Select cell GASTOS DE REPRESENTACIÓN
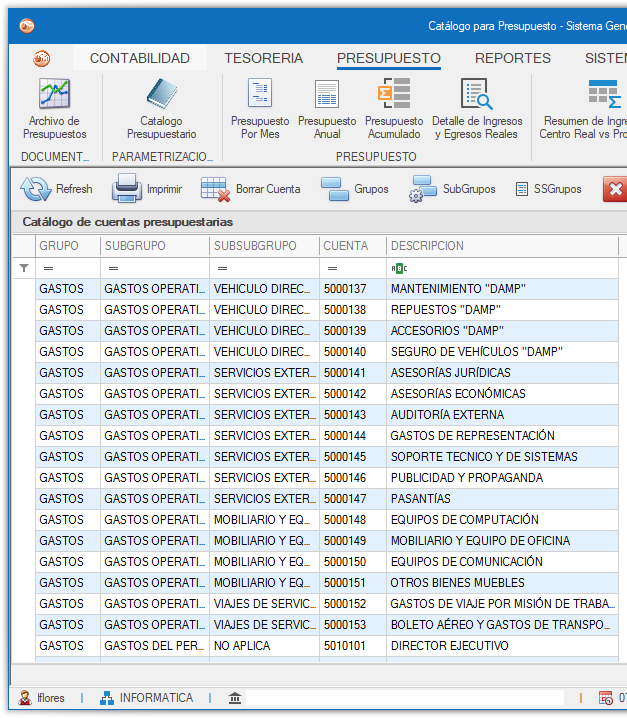The image size is (627, 718). coord(502,436)
